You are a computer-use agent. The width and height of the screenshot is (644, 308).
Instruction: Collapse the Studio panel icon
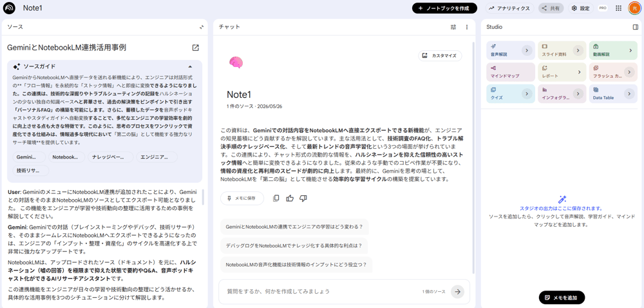[x=636, y=27]
